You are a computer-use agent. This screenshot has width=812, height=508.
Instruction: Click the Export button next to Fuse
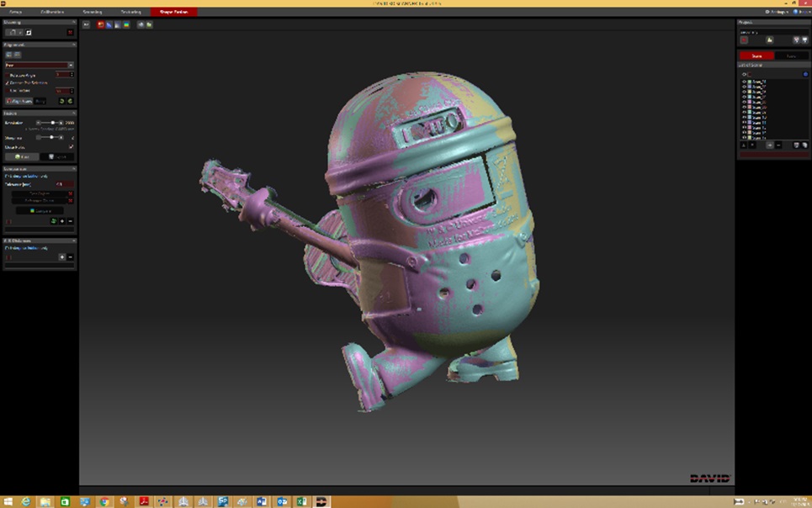(57, 156)
